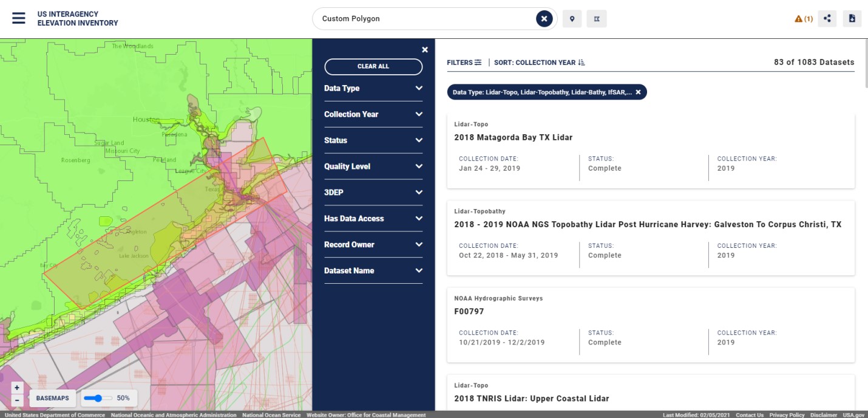868x418 pixels.
Task: Open the F00797 hydrographic survey dataset
Action: click(x=469, y=312)
